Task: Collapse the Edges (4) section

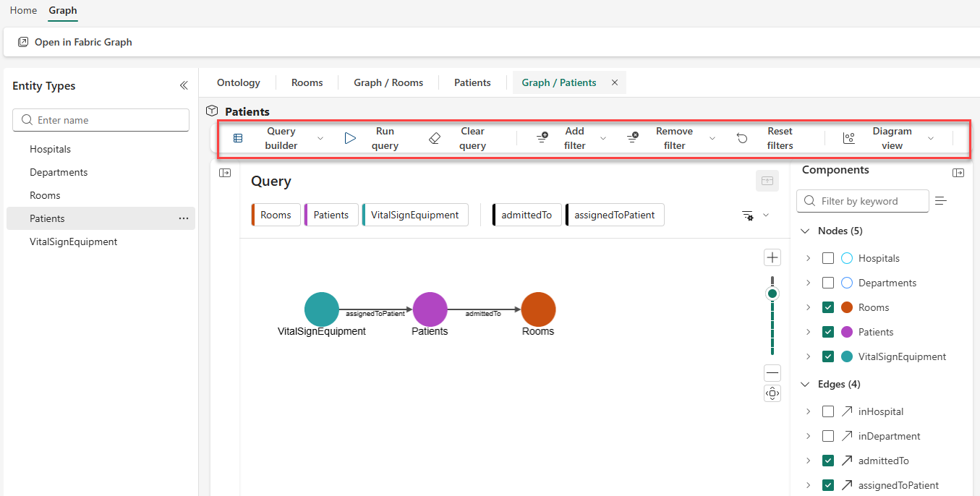Action: tap(805, 384)
